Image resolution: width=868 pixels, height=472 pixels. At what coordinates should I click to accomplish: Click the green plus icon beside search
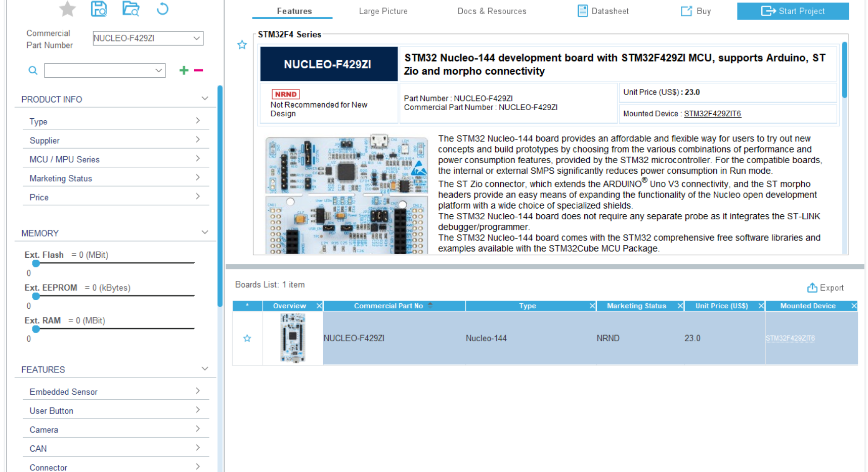184,70
